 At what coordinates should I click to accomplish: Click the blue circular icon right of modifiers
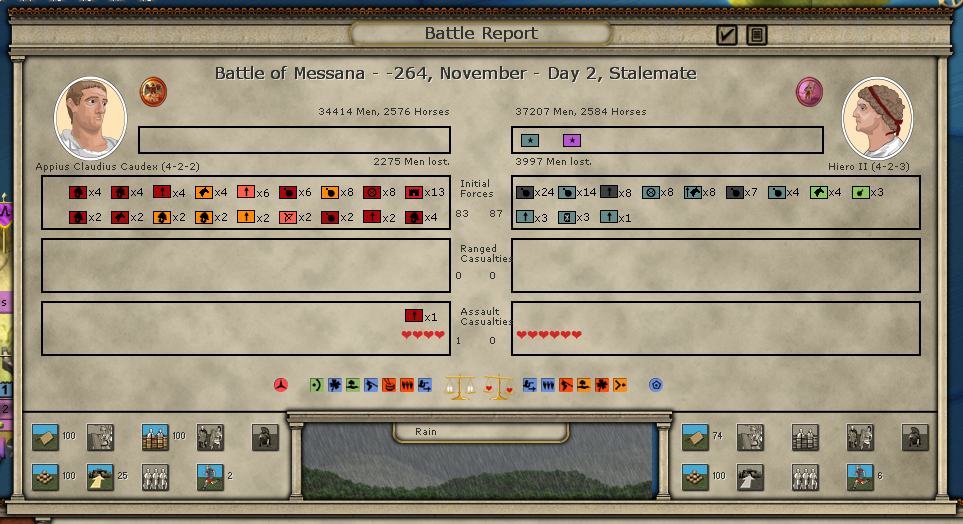point(656,384)
